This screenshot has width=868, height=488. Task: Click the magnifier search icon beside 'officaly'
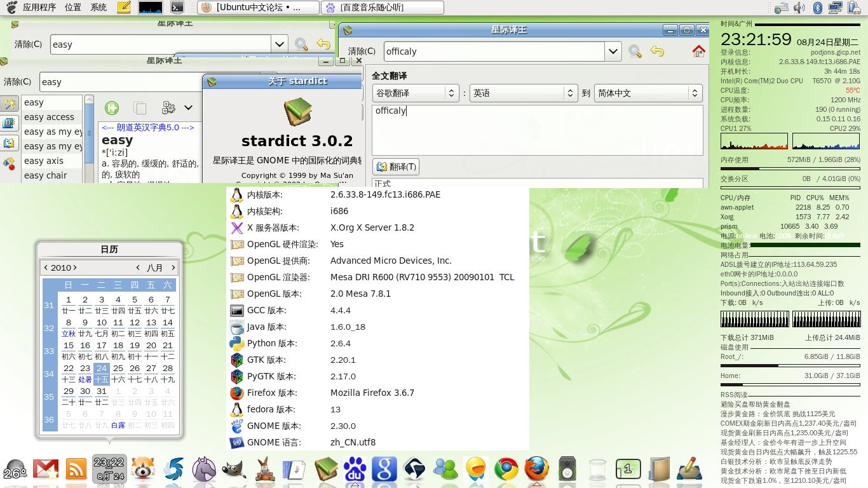(635, 51)
